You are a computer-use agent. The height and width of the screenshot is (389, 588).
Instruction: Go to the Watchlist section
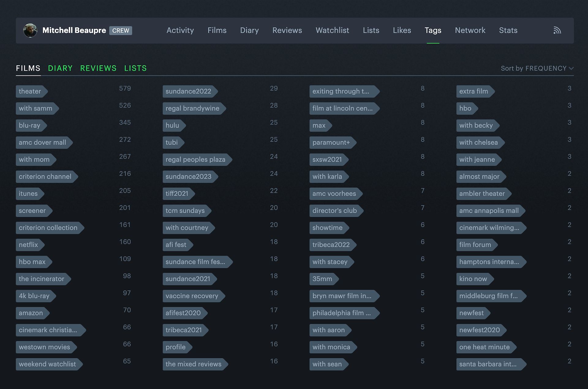tap(332, 30)
